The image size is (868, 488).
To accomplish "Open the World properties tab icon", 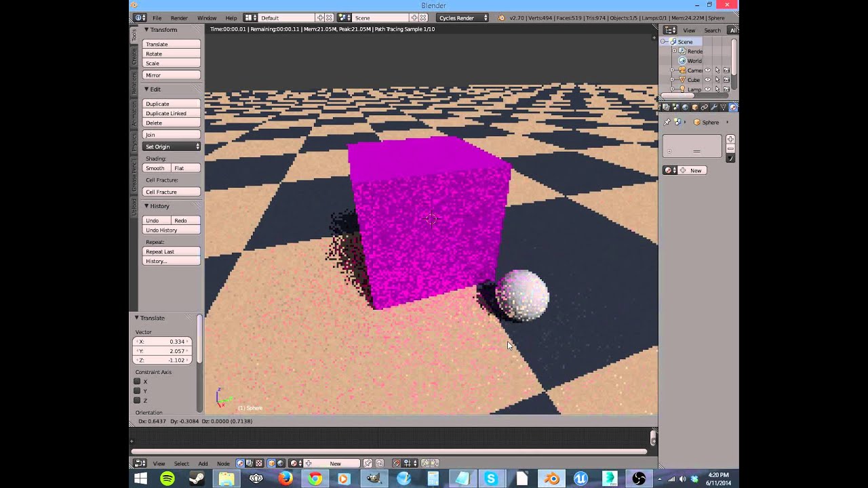I will pos(685,107).
